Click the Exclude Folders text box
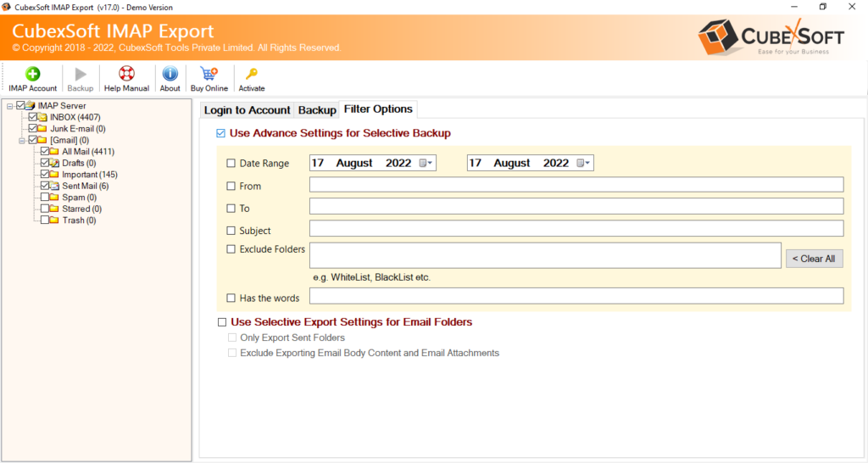This screenshot has width=868, height=463. coord(545,255)
